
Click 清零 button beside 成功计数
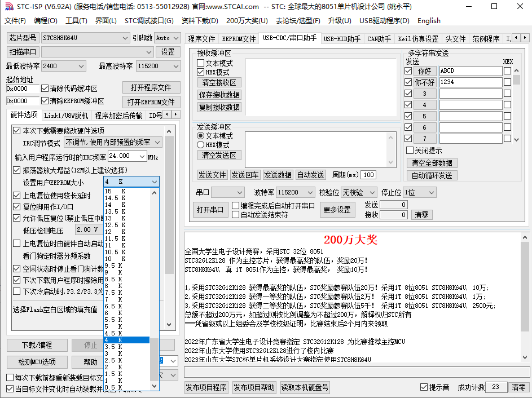518,387
